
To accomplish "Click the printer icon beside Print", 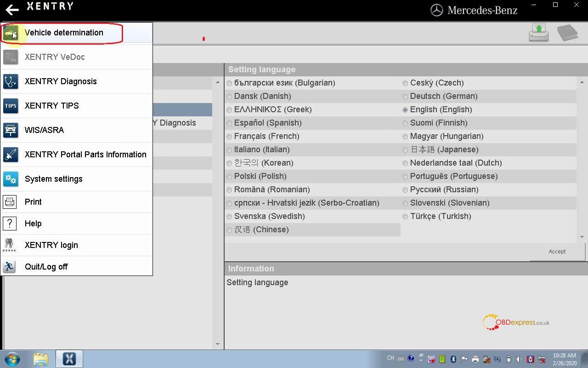I will click(10, 202).
